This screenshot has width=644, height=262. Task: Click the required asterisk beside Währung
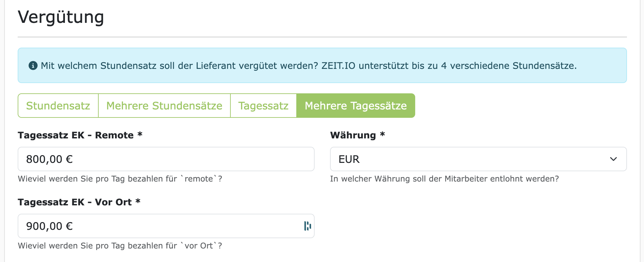tap(382, 135)
